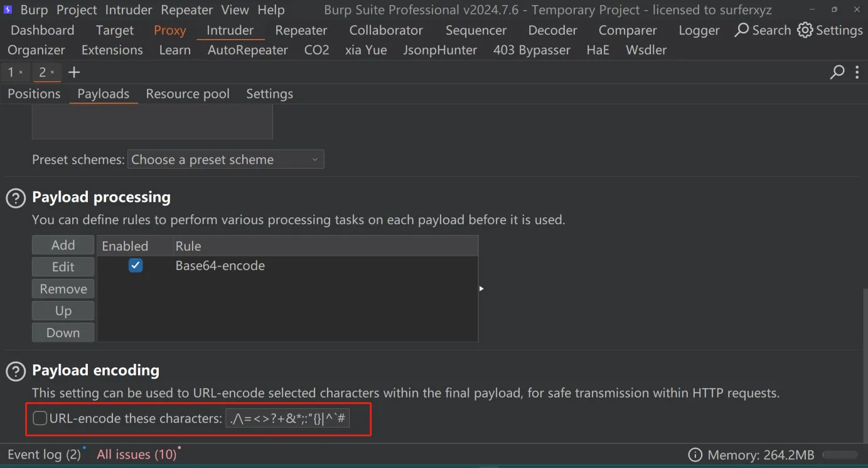Select the Intruder main tab
This screenshot has width=868, height=468.
230,30
